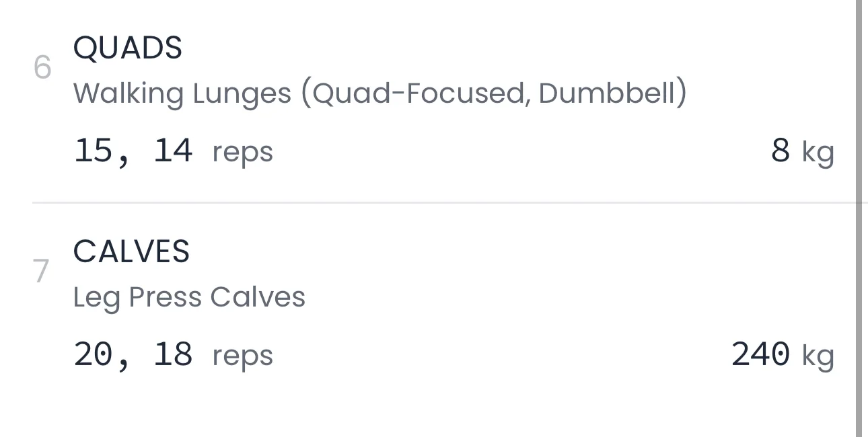Open the Walking Lunges exercise name

[182, 93]
